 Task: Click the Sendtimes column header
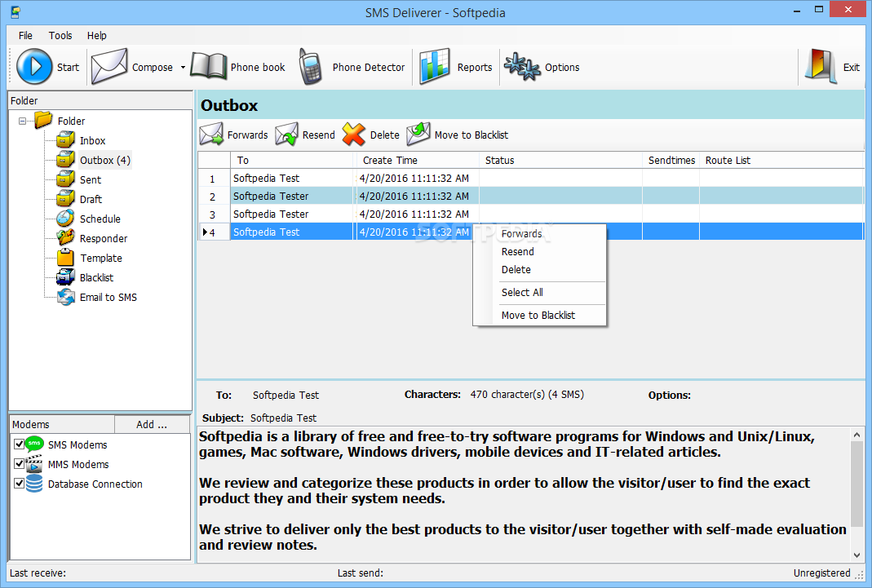[671, 160]
